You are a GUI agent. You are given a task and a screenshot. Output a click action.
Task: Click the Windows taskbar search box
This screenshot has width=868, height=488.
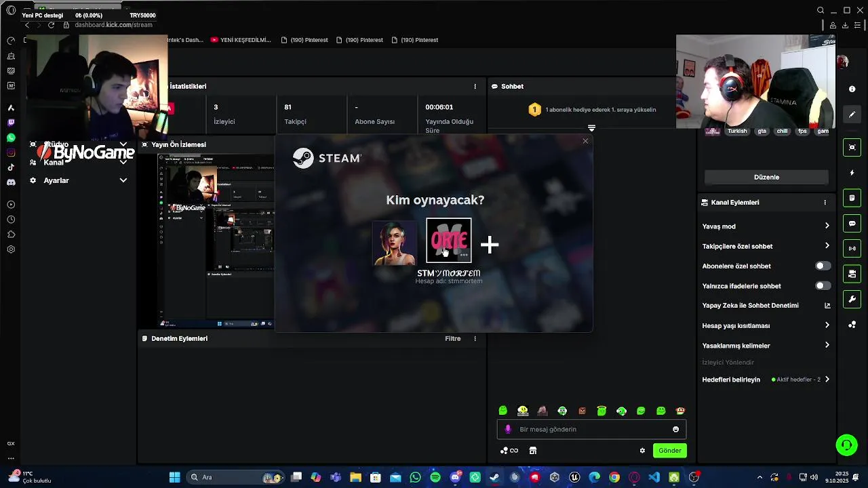click(x=234, y=477)
